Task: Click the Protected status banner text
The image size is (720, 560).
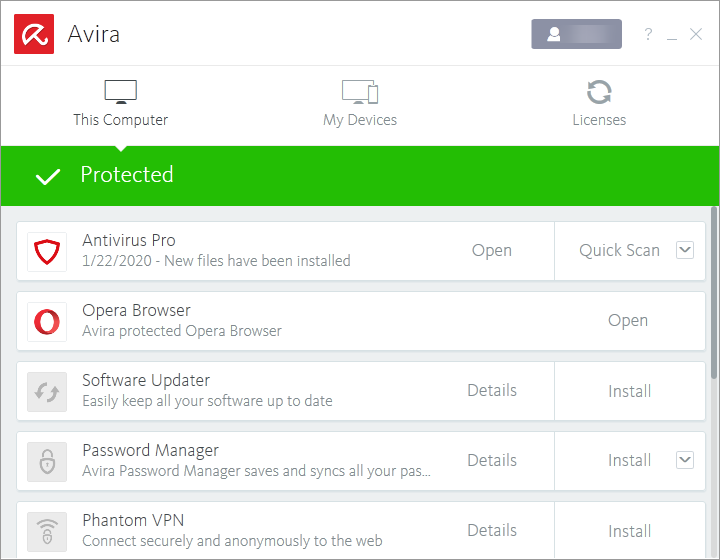Action: click(127, 175)
